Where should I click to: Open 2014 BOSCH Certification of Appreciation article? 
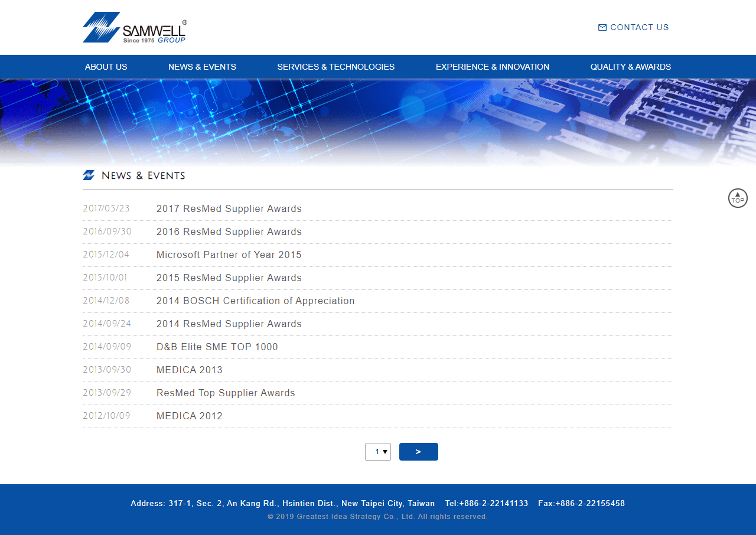click(x=256, y=301)
